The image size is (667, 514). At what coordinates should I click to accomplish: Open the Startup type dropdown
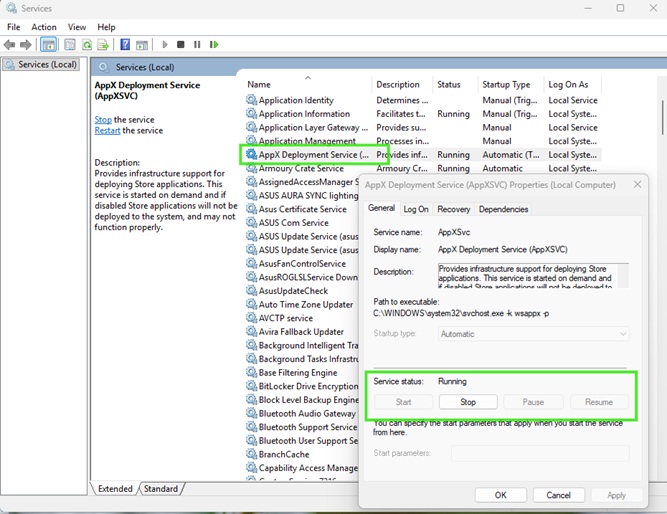click(x=533, y=334)
